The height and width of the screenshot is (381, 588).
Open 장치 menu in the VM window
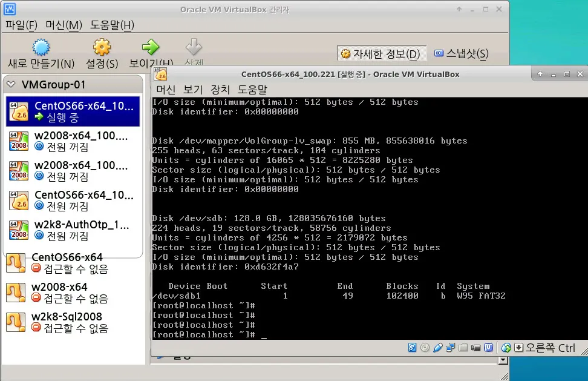(220, 89)
